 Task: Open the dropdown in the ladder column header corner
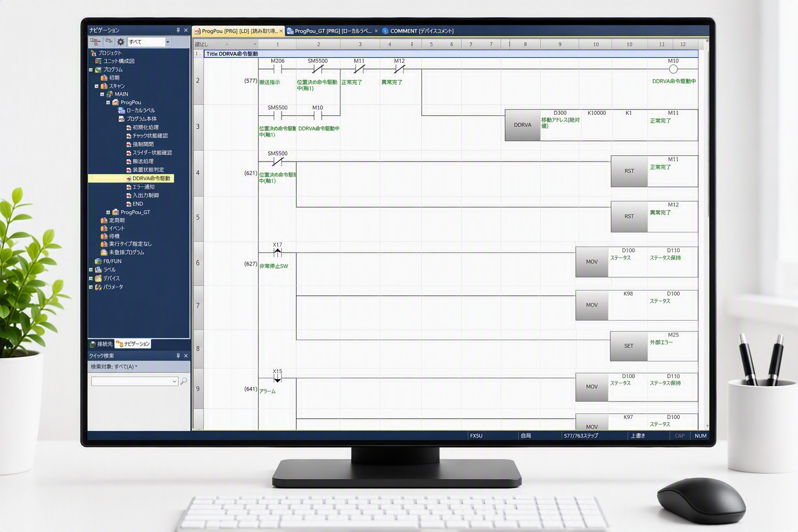[255, 44]
